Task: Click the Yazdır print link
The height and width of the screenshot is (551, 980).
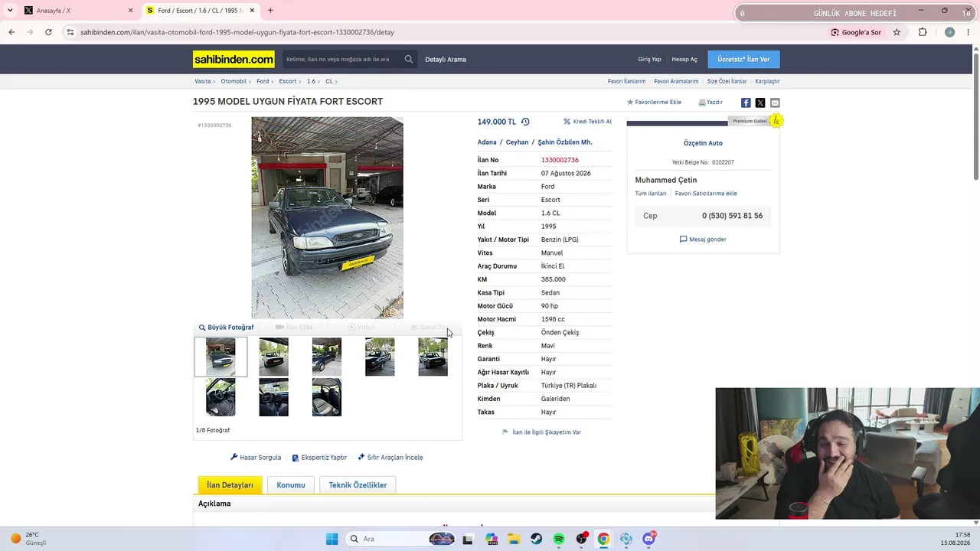Action: click(x=710, y=103)
